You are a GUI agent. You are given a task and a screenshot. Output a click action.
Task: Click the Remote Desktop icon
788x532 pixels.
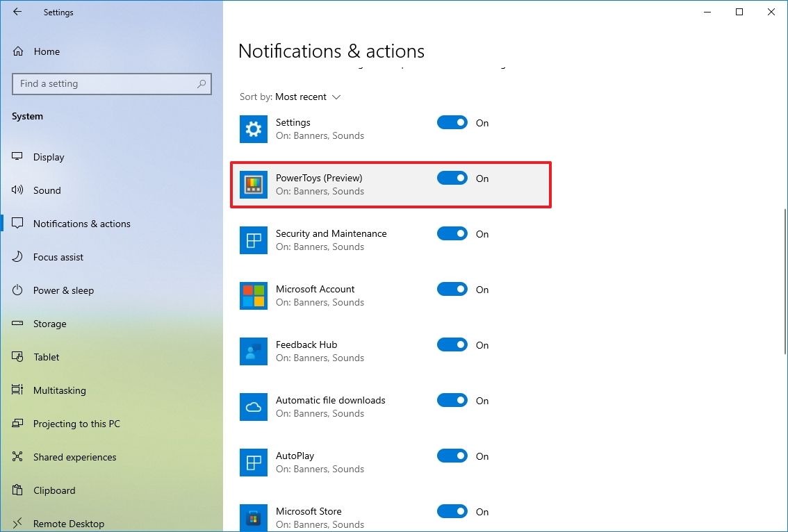pyautogui.click(x=17, y=524)
